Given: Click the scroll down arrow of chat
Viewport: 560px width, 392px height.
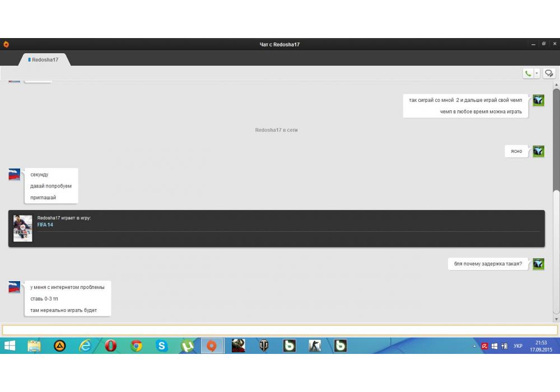Looking at the screenshot, I should 556,319.
